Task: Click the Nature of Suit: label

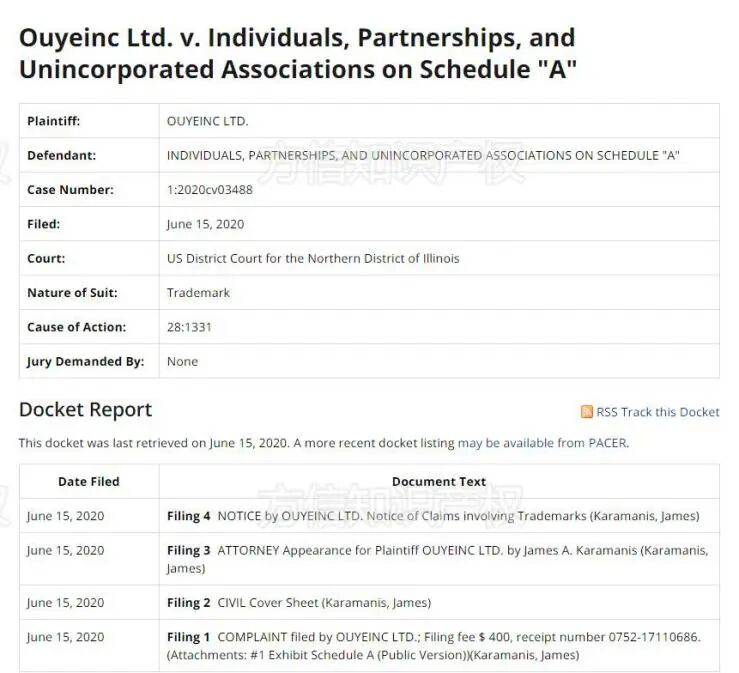Action: [72, 293]
